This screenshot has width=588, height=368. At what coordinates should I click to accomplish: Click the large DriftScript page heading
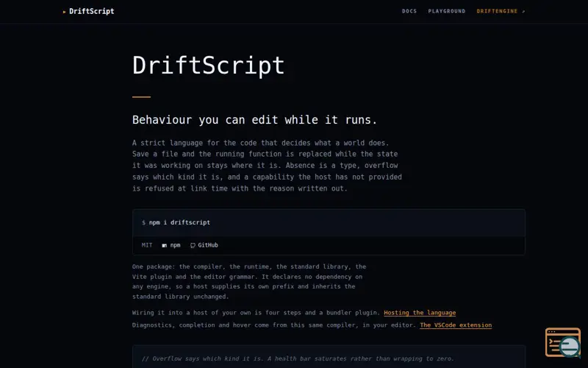pos(209,66)
